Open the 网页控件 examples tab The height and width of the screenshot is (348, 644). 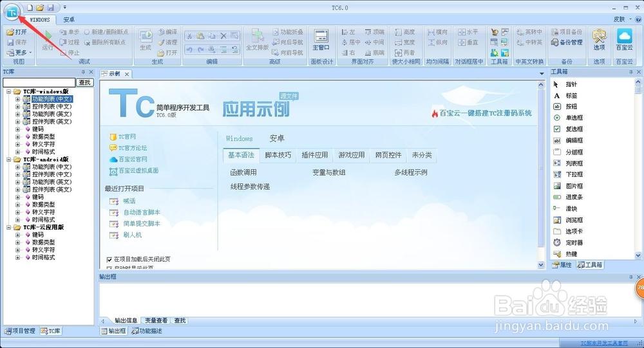[388, 155]
